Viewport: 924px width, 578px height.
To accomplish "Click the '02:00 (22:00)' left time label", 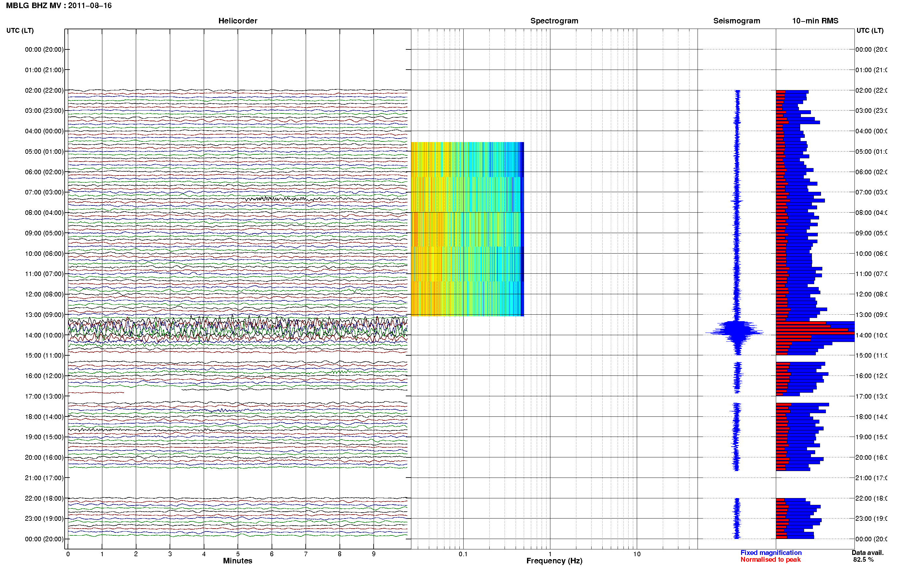I will coord(44,91).
